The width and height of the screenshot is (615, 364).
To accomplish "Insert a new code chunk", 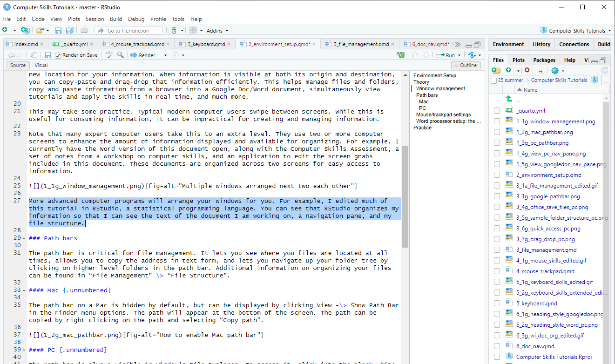I will tap(400, 55).
